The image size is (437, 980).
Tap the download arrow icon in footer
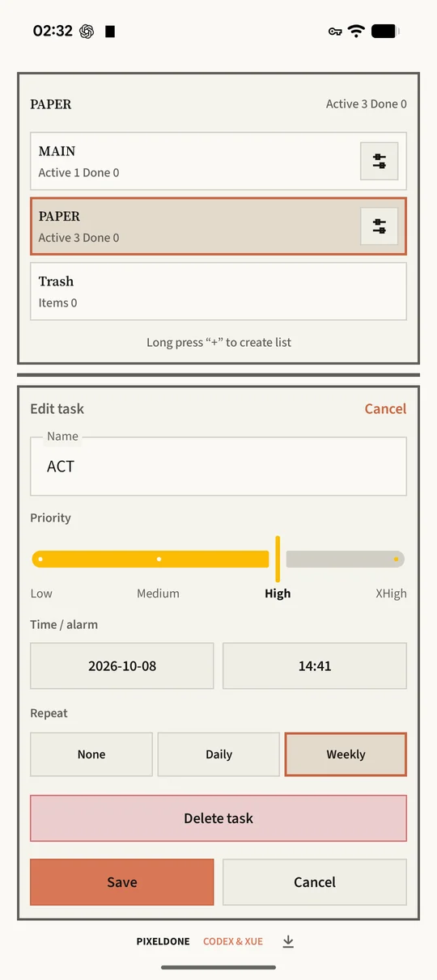tap(288, 941)
